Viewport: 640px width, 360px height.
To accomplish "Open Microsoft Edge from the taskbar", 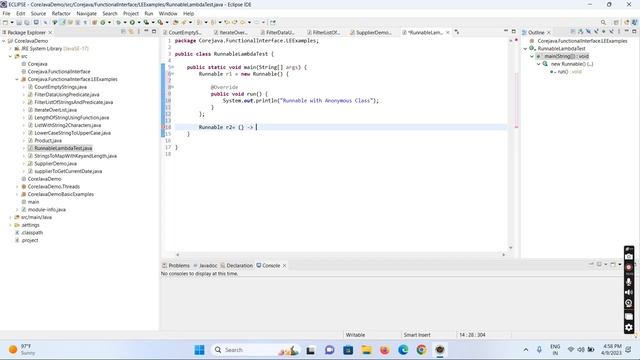I will click(x=403, y=350).
